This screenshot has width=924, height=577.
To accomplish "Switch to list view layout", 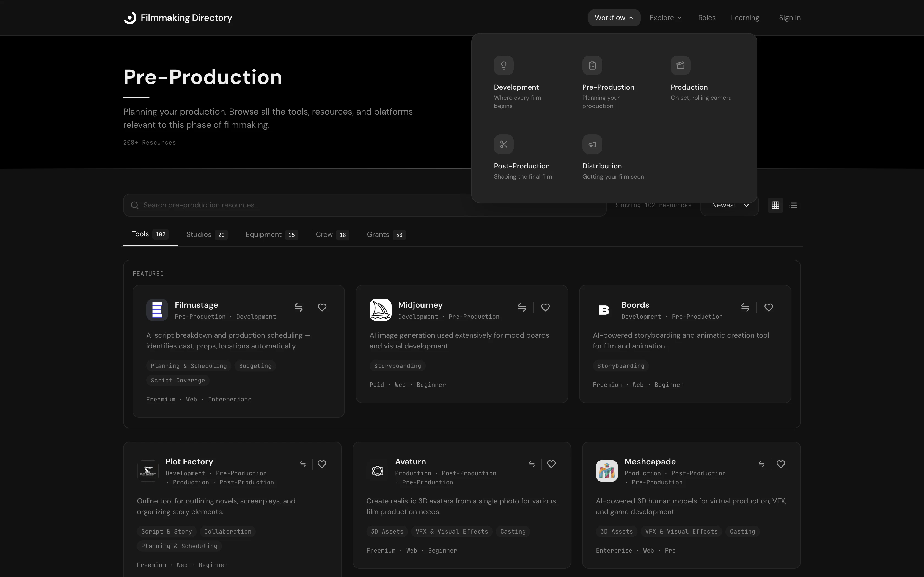I will click(x=793, y=205).
